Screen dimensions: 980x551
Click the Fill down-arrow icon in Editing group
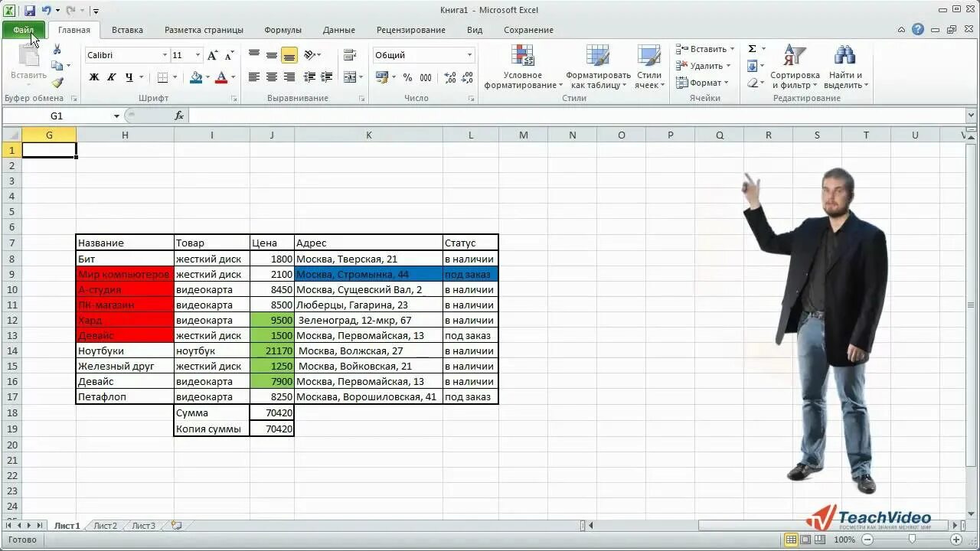[752, 66]
